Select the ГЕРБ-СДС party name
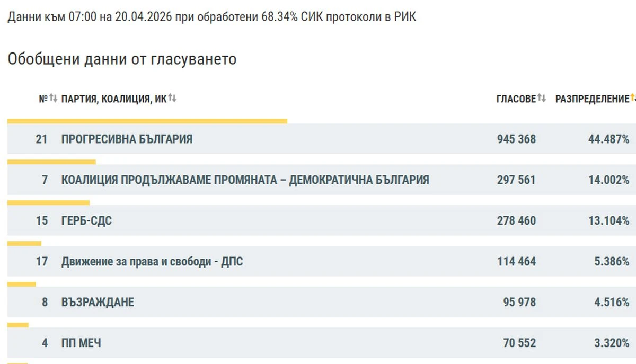 coord(86,221)
